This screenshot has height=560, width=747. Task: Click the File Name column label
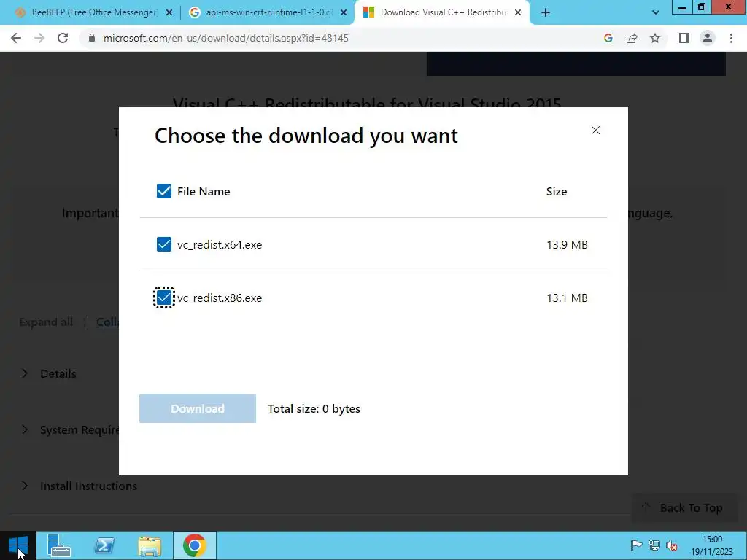click(204, 191)
